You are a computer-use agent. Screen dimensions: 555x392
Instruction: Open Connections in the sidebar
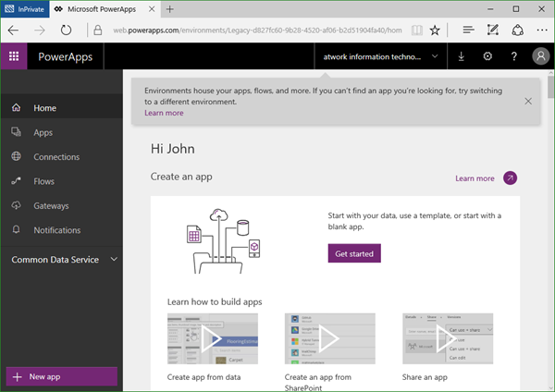pyautogui.click(x=55, y=157)
